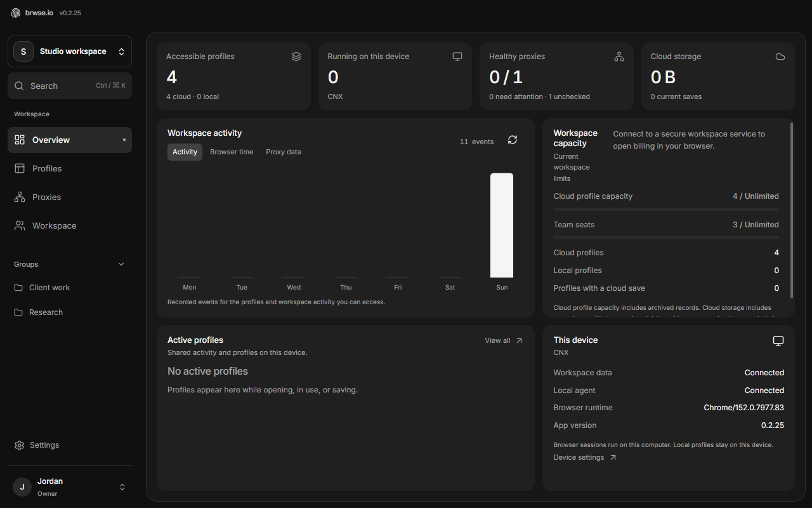Click the arrow icon next to Device settings
The width and height of the screenshot is (812, 508).
pos(613,457)
